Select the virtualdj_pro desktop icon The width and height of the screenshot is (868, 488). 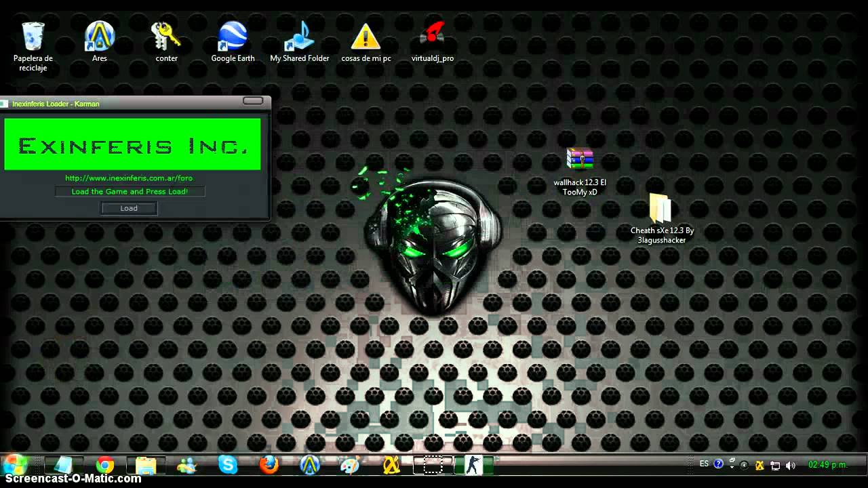[x=433, y=42]
